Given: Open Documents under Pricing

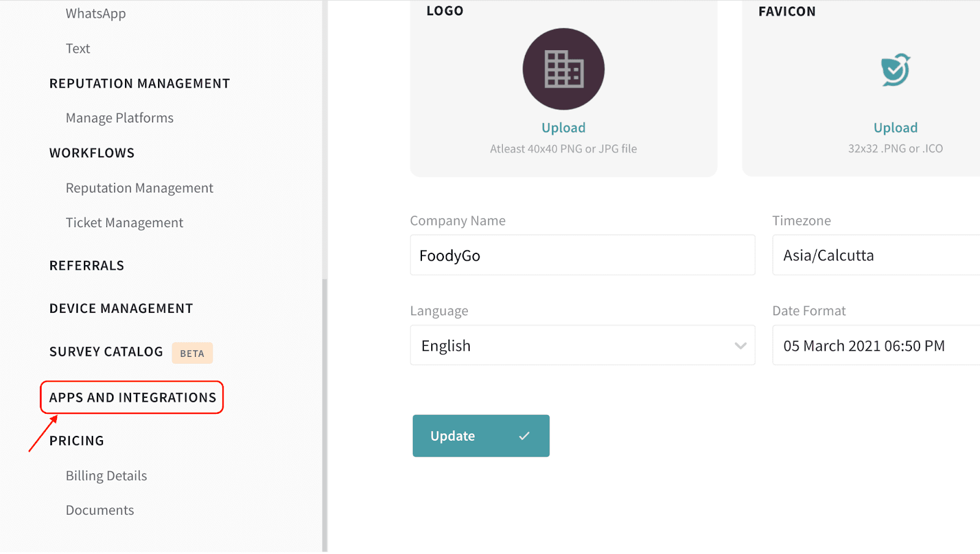Looking at the screenshot, I should tap(100, 511).
